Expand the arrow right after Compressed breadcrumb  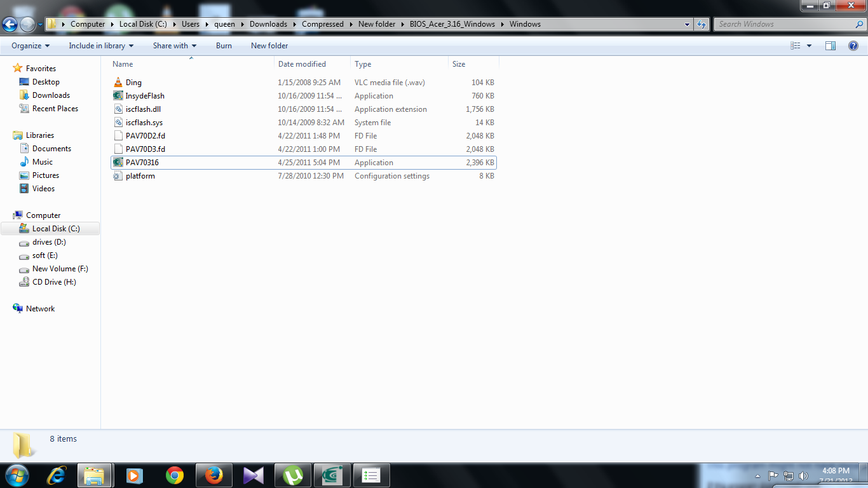point(351,24)
